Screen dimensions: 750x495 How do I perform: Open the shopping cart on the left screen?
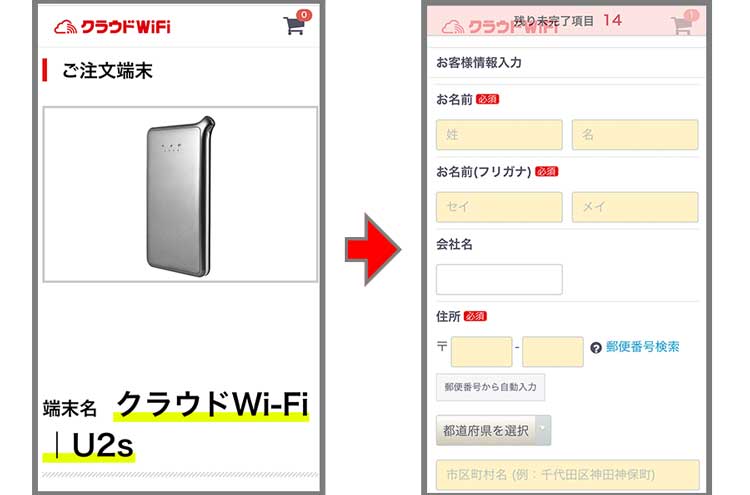point(294,25)
